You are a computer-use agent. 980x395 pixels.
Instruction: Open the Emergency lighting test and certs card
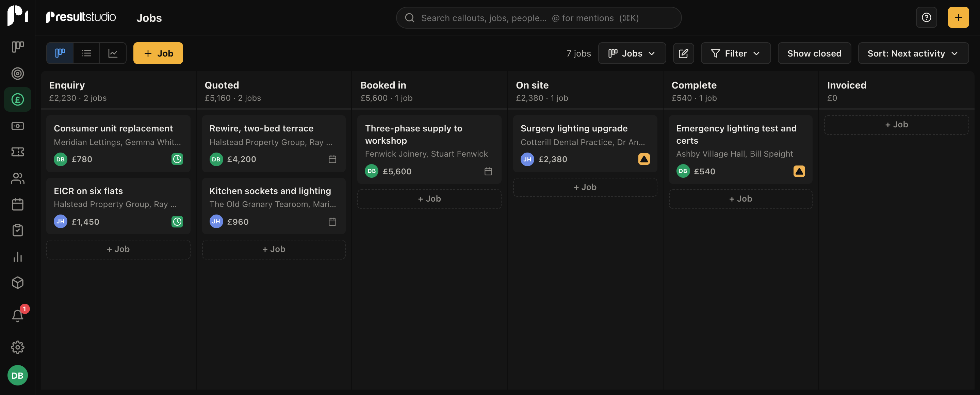(x=740, y=149)
